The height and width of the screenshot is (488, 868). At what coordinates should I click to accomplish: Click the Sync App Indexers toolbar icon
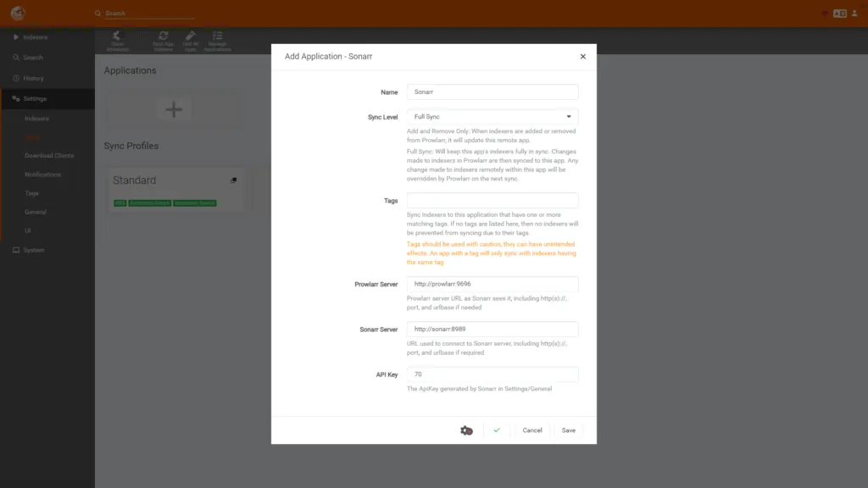tap(163, 41)
